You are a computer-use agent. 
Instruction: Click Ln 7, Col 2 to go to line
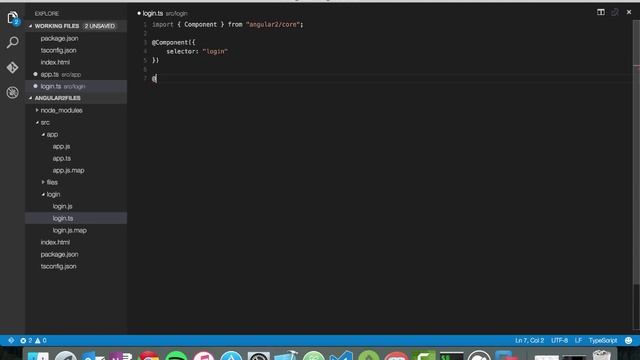click(x=529, y=340)
